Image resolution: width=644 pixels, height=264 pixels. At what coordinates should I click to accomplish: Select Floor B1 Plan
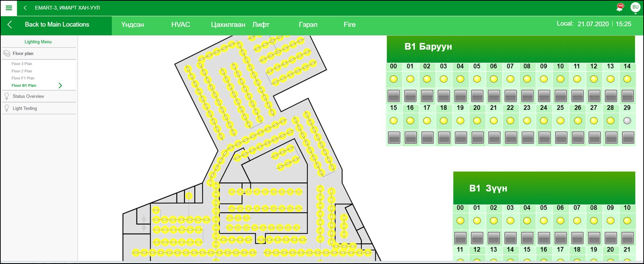pos(24,85)
